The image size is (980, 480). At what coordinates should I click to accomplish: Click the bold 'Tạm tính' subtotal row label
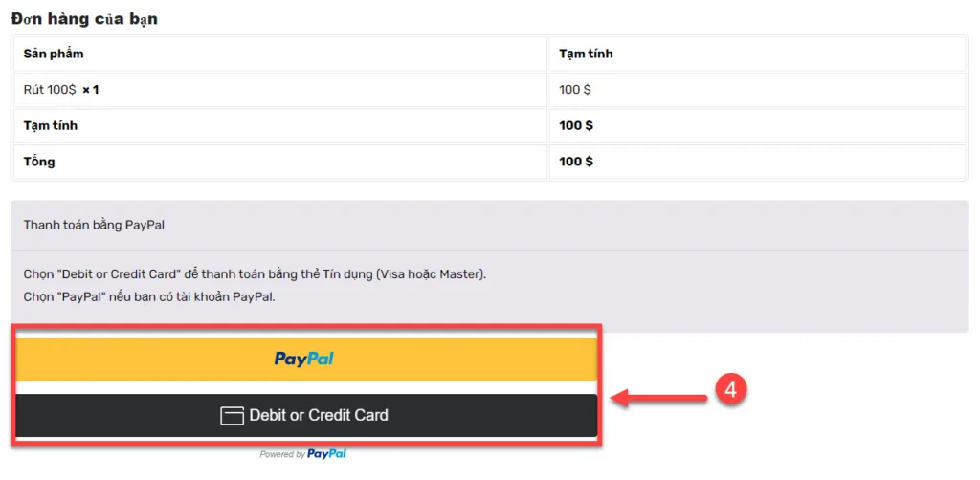(x=51, y=125)
